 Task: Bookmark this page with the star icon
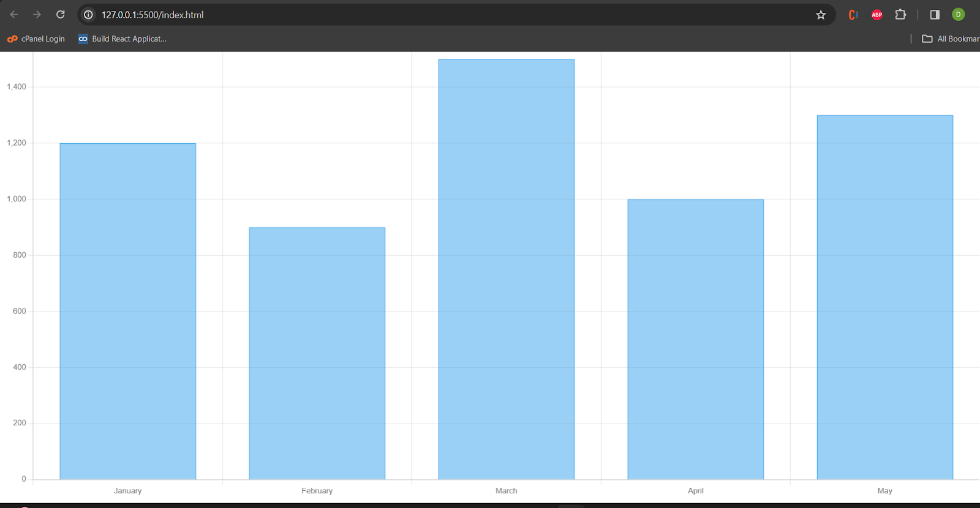(821, 15)
